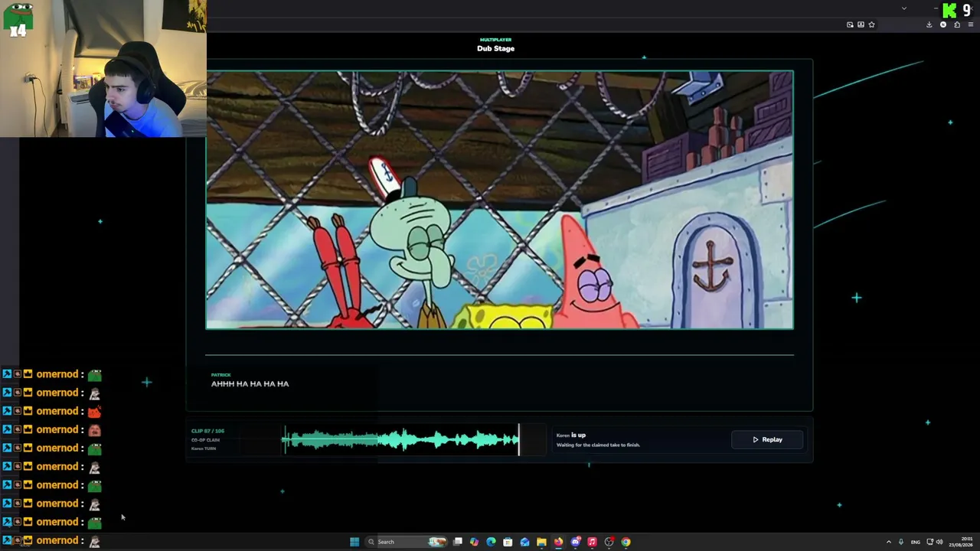Open Task View on the taskbar
The image size is (980, 551).
pyautogui.click(x=457, y=542)
